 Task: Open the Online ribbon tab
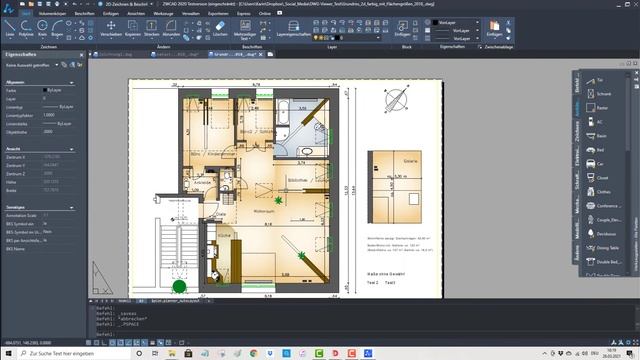pos(264,13)
